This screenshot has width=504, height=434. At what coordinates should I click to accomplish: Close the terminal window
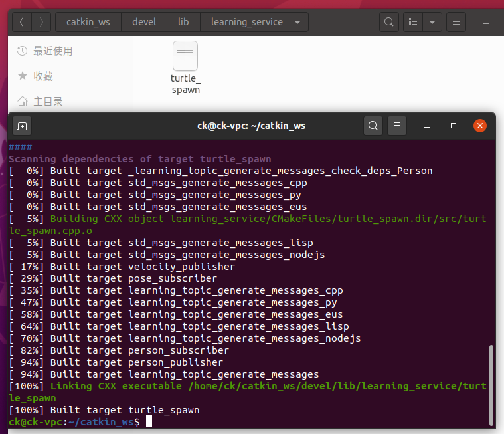[480, 126]
